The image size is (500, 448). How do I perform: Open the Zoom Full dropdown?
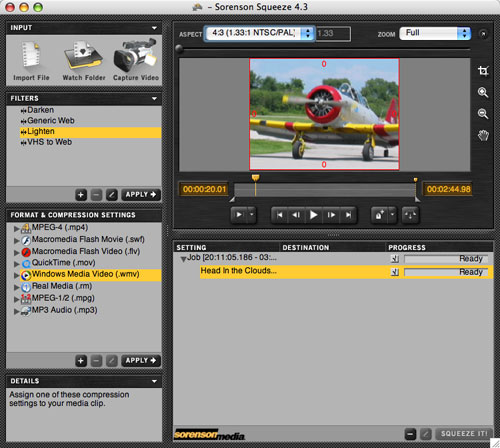point(435,33)
